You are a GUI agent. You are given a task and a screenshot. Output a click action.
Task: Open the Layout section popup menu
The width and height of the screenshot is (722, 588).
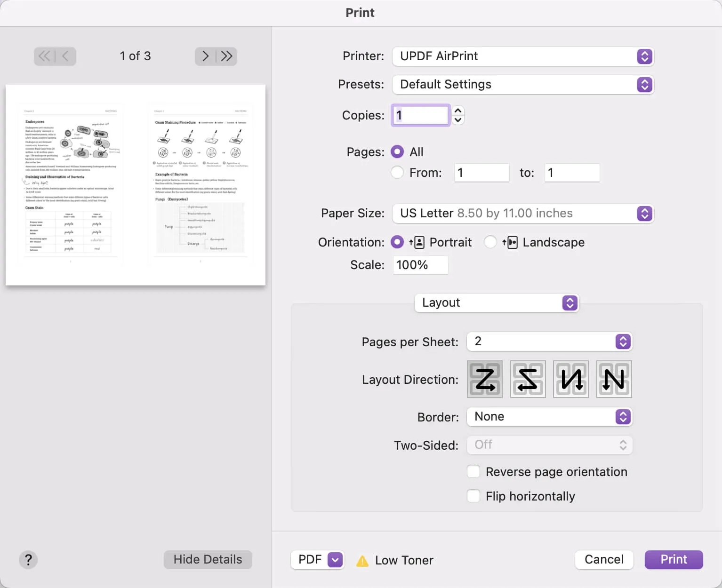(497, 303)
